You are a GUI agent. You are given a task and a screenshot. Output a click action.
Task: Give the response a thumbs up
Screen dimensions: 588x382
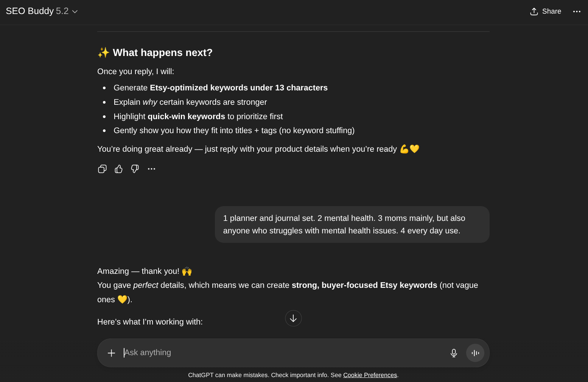click(x=119, y=169)
